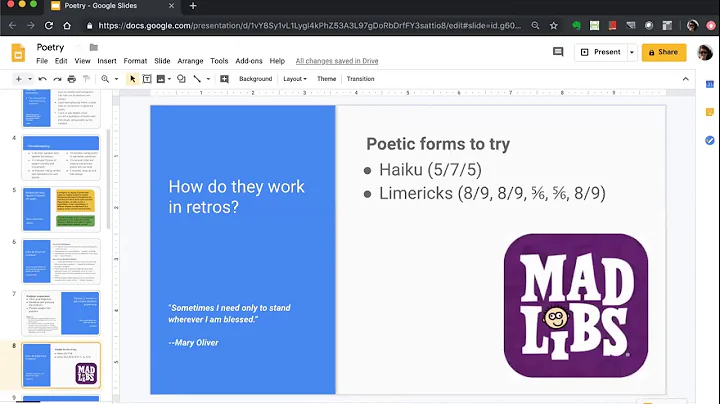Open the comment history icon
Image resolution: width=720 pixels, height=404 pixels.
click(x=558, y=52)
